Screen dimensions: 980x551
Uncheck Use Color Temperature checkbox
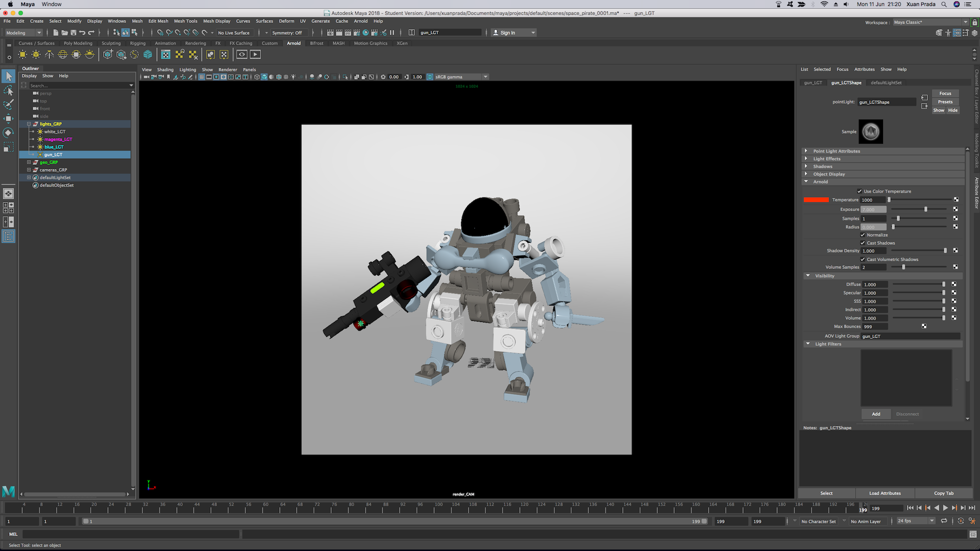click(x=860, y=191)
